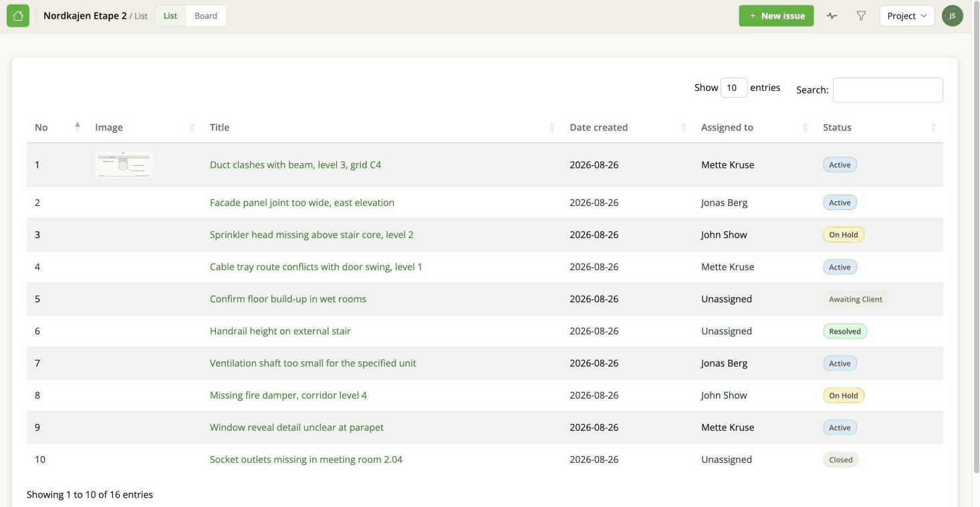Viewport: 980px width, 507px height.
Task: Click Unassigned in row 10
Action: (727, 460)
